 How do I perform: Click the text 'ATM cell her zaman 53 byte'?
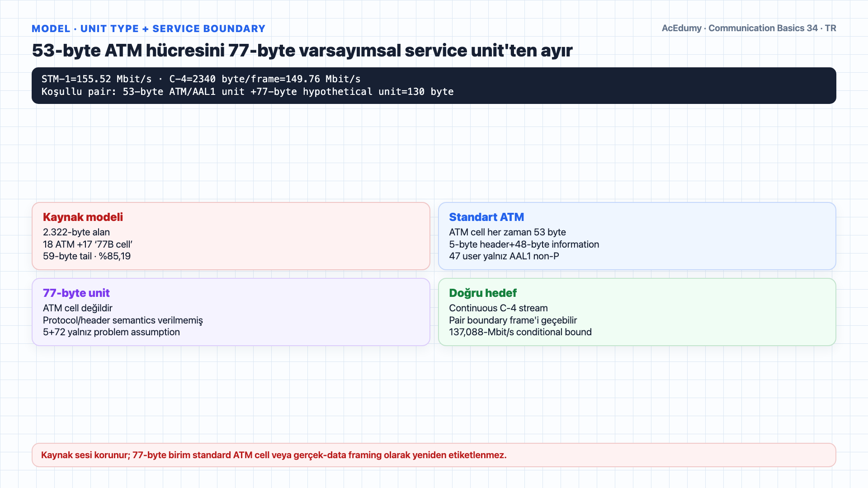[x=507, y=232]
